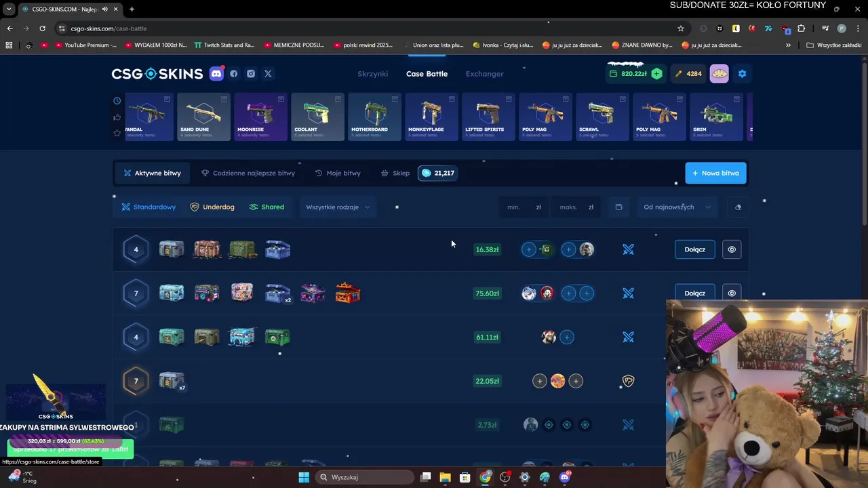The image size is (868, 488).
Task: Click the MOTHERBOARD drop thumbnail
Action: click(x=375, y=117)
